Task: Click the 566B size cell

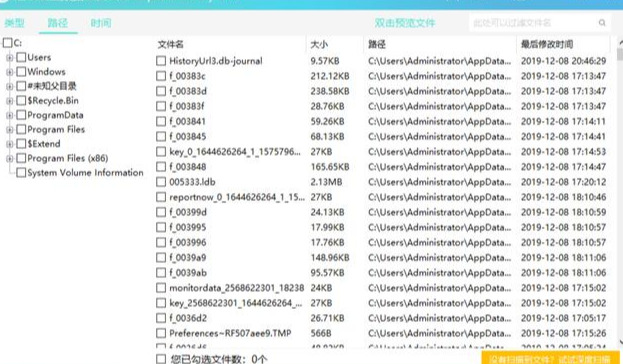Action: point(321,333)
